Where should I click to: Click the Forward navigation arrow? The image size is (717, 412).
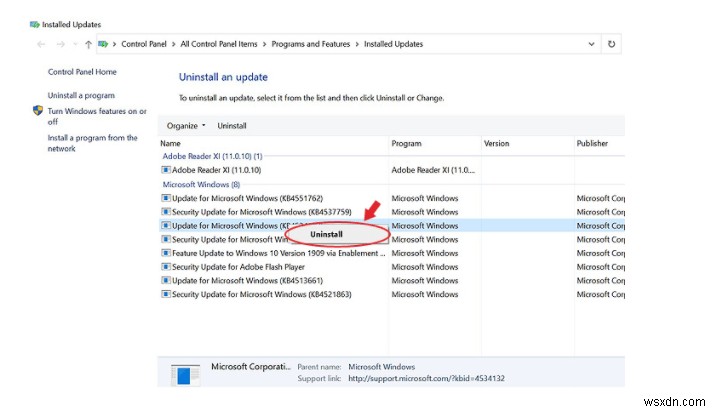pyautogui.click(x=60, y=44)
